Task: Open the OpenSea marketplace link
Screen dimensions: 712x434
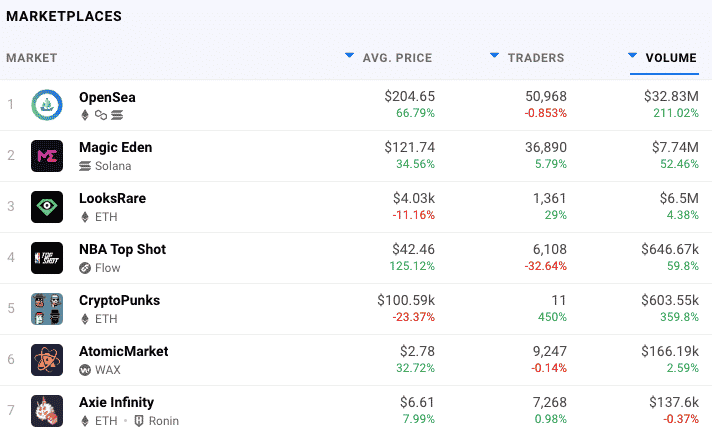Action: tap(107, 97)
